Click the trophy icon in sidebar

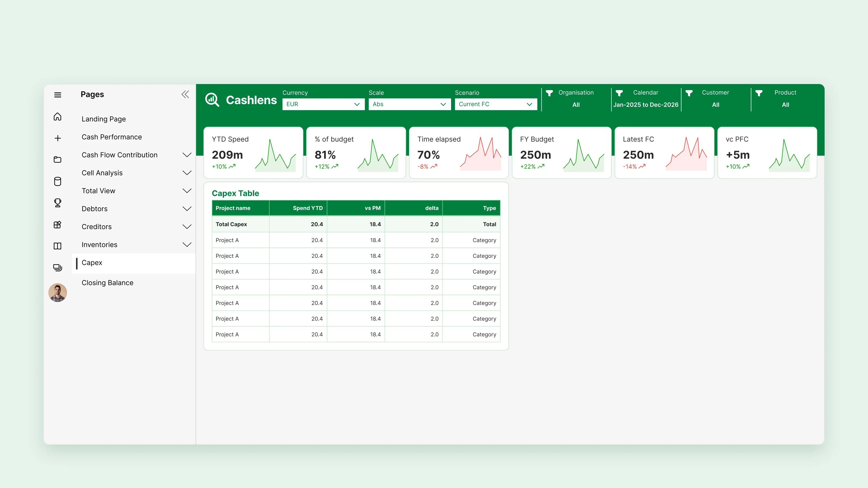58,203
